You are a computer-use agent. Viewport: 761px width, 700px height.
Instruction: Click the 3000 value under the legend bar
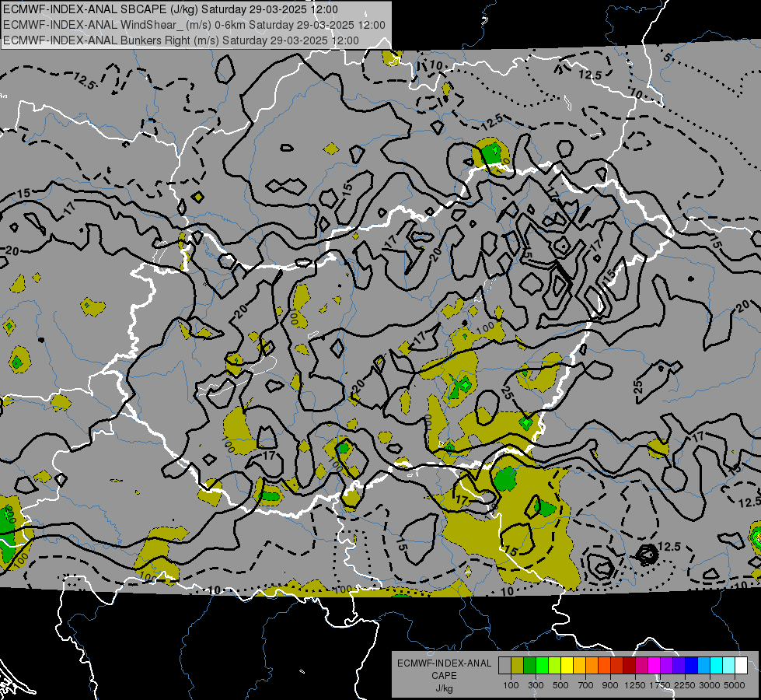[x=710, y=685]
